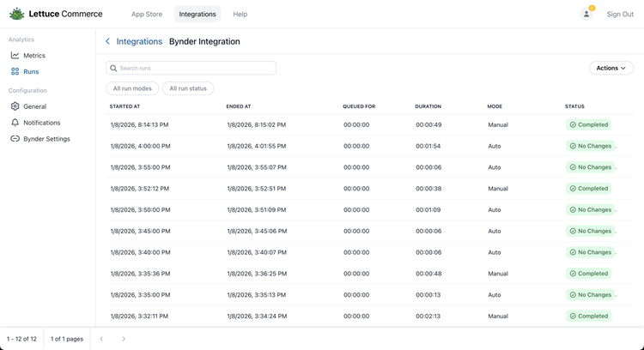Click the Lettuce Commerce brand name
The height and width of the screenshot is (350, 644).
pyautogui.click(x=65, y=14)
